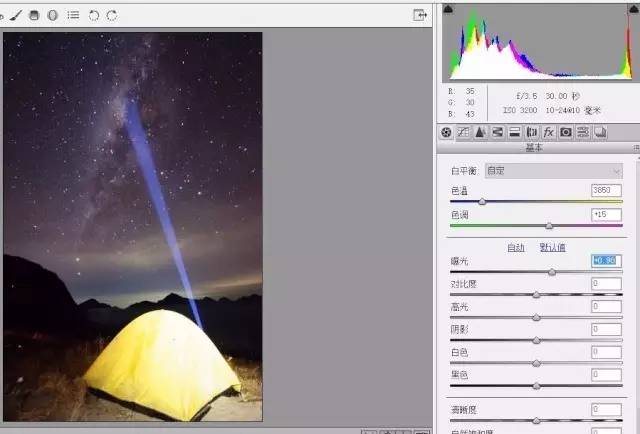The image size is (640, 434).
Task: Click the f/3.5 aperture readout text
Action: 527,96
